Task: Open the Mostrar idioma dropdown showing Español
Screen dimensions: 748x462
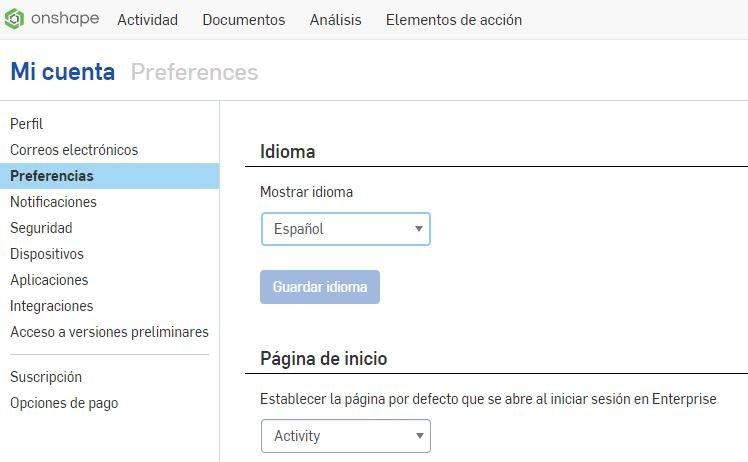Action: click(x=346, y=229)
